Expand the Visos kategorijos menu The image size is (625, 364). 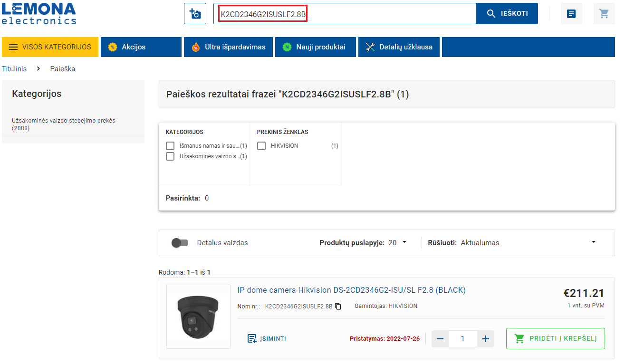click(x=50, y=47)
